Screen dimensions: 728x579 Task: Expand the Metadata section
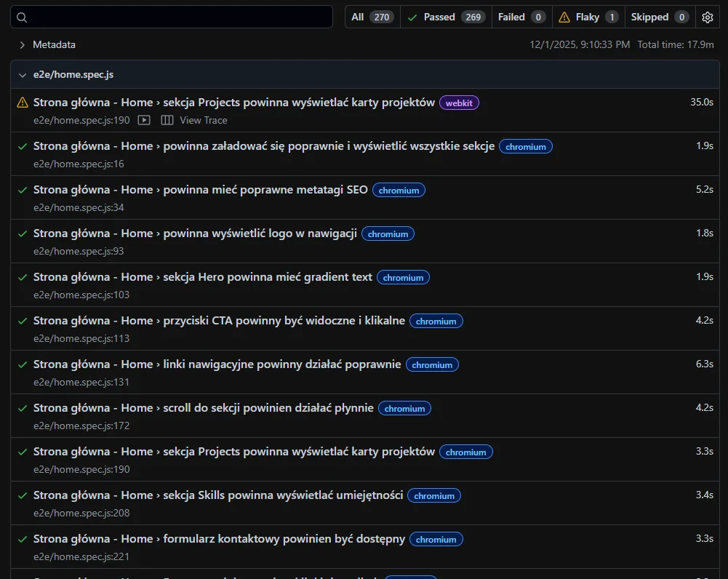tap(23, 45)
